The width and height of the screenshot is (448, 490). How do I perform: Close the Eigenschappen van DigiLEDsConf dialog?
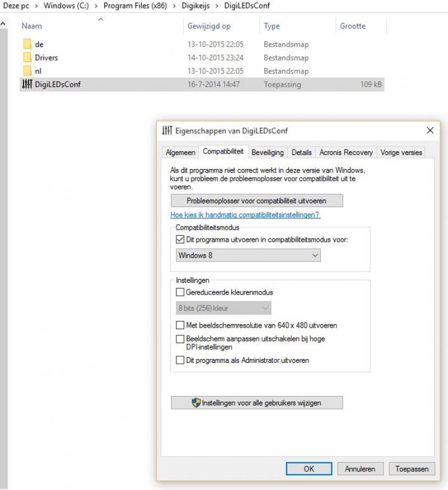tap(430, 130)
